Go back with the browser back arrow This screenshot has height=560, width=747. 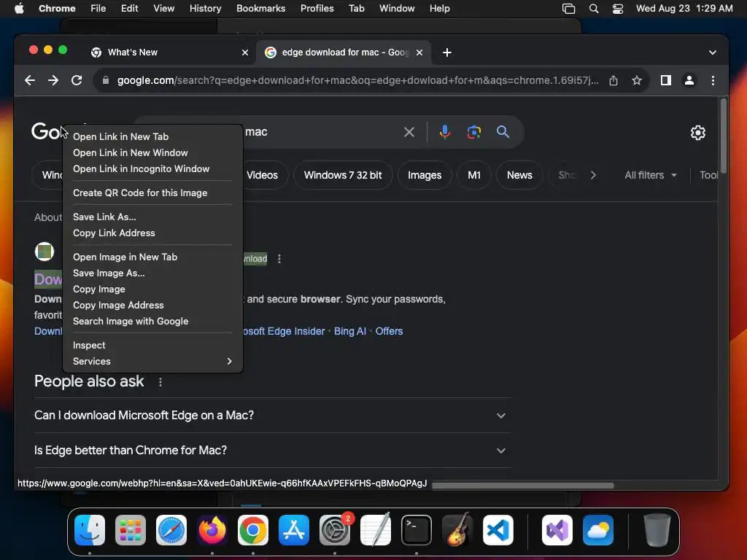[29, 80]
